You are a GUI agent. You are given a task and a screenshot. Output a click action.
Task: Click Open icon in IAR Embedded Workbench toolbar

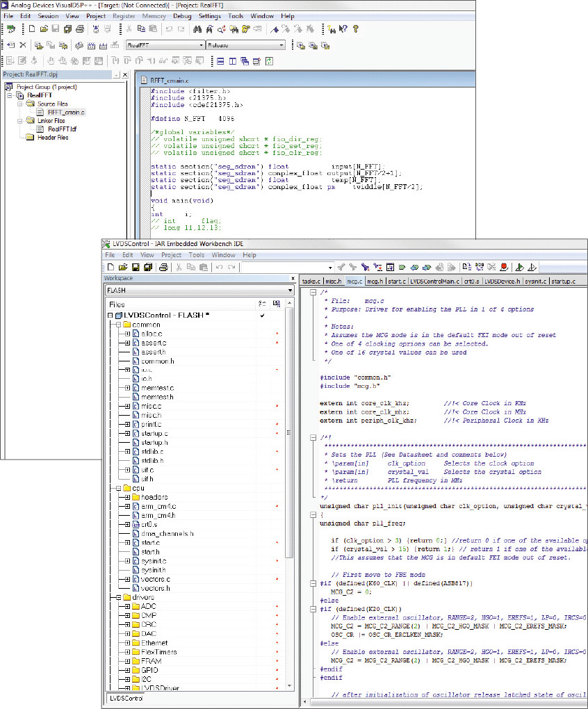[123, 267]
